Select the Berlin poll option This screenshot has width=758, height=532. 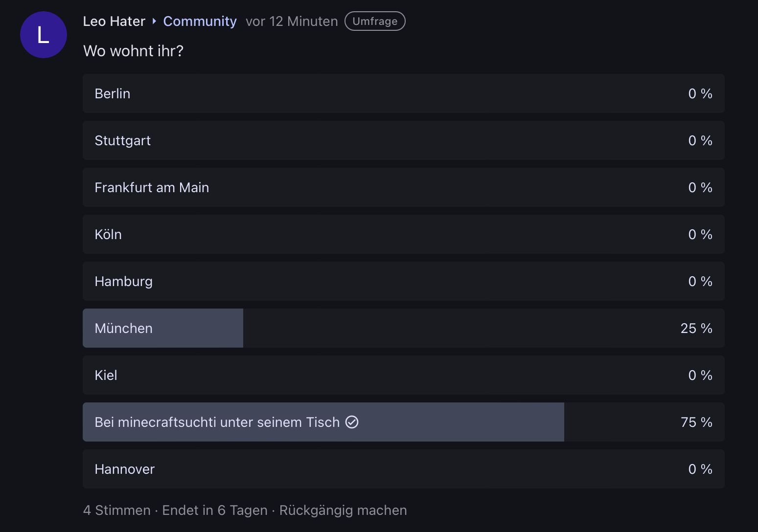[403, 93]
